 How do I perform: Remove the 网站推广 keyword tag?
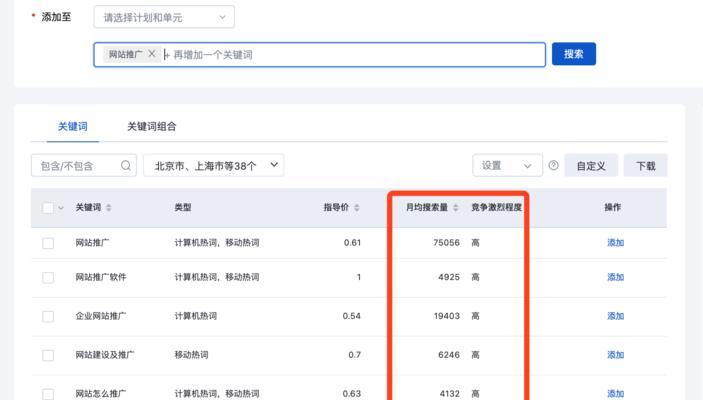click(152, 54)
